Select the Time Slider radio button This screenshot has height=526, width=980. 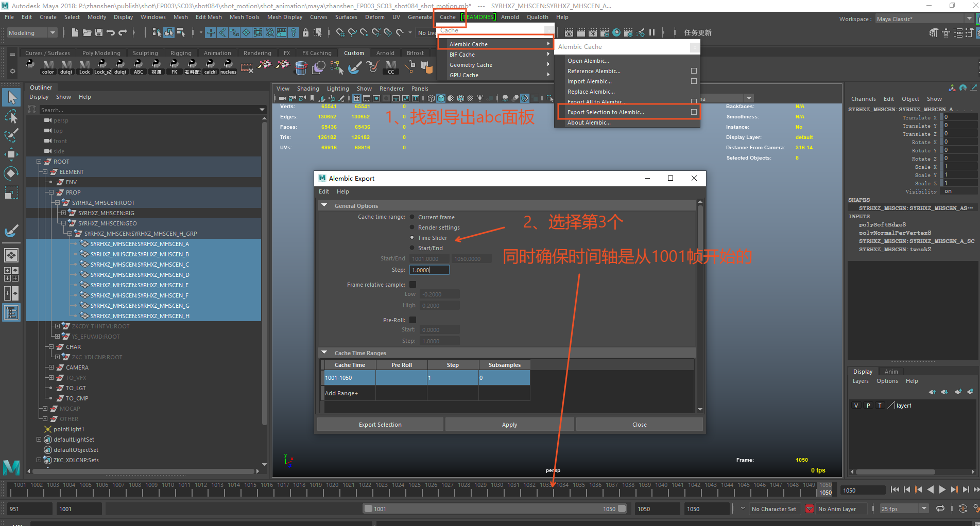click(x=412, y=238)
